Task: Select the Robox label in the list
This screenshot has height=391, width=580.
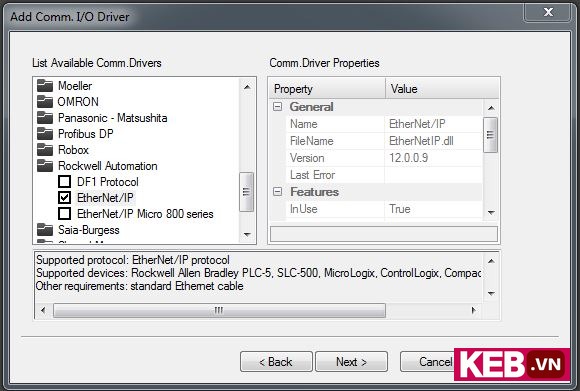Action: point(73,150)
